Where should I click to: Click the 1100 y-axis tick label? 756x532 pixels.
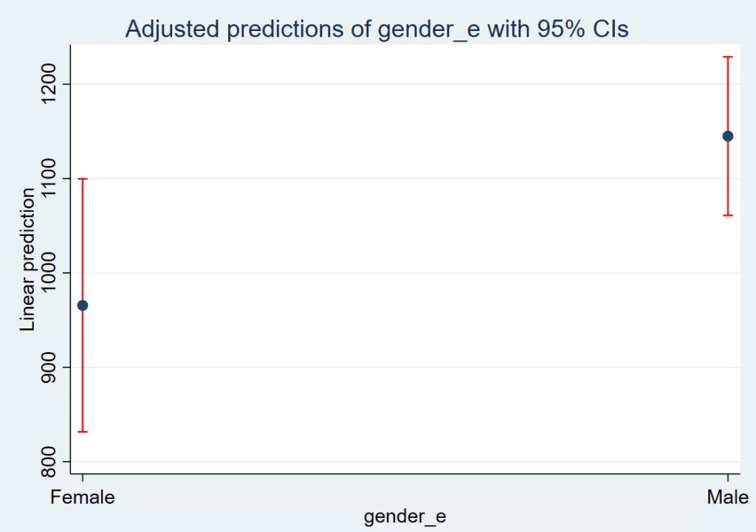click(57, 179)
